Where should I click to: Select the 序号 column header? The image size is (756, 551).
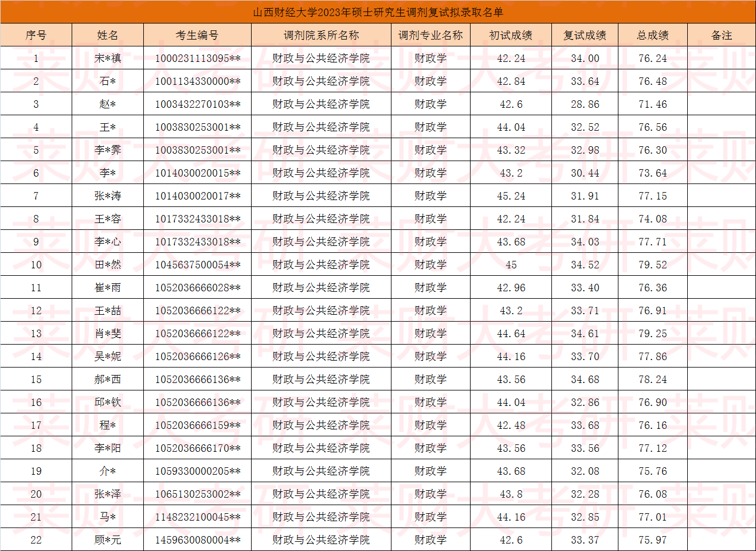pos(36,35)
